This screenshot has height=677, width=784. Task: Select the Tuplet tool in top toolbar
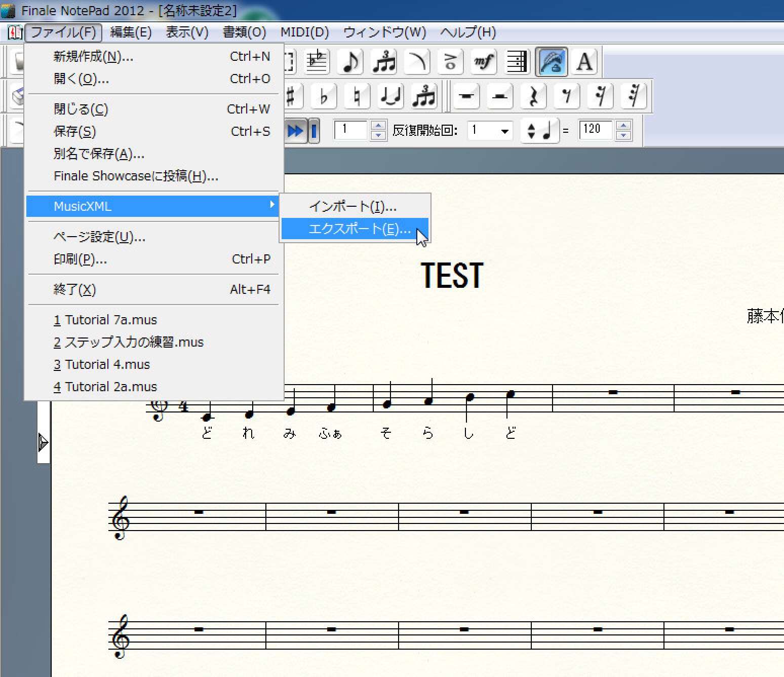click(383, 62)
